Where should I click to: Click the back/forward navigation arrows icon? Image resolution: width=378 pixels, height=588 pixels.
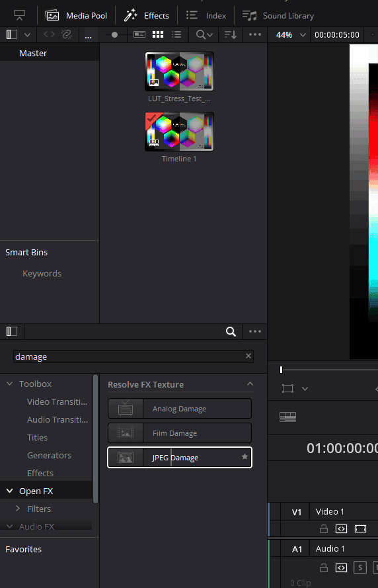pyautogui.click(x=49, y=34)
